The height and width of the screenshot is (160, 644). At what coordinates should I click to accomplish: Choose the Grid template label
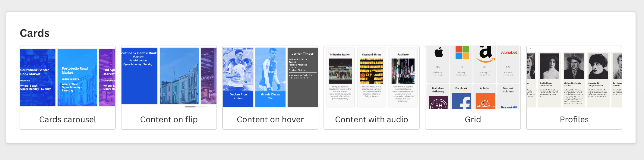pos(473,120)
